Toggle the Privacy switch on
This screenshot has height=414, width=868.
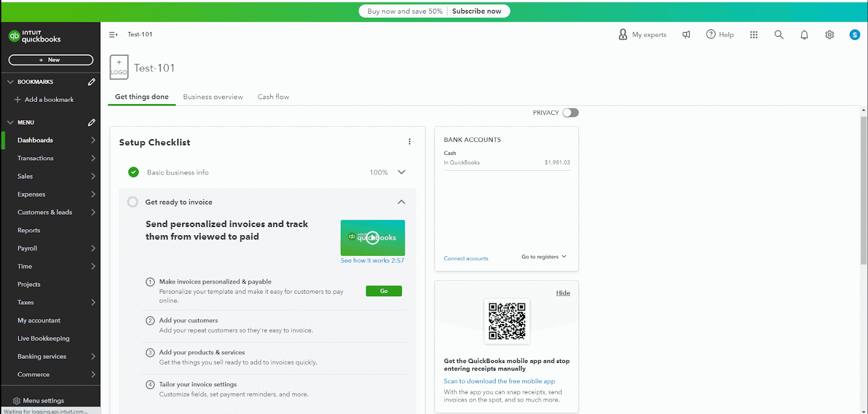click(x=570, y=113)
